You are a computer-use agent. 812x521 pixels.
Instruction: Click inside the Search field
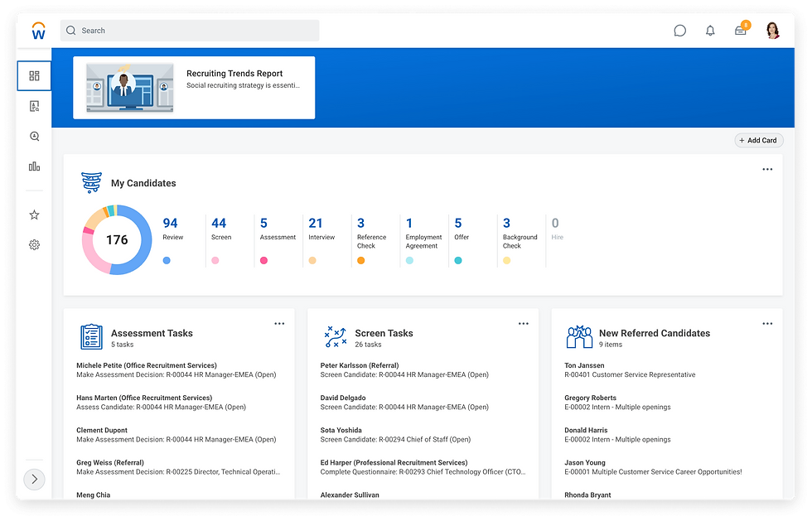coord(189,30)
